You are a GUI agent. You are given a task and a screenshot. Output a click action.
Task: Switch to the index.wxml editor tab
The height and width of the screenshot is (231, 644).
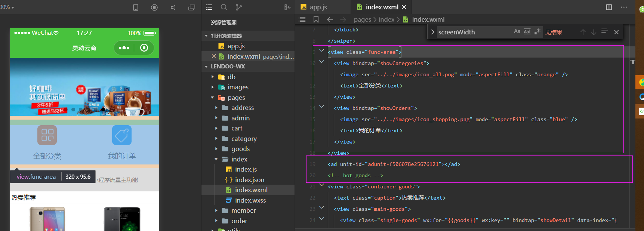click(x=381, y=7)
